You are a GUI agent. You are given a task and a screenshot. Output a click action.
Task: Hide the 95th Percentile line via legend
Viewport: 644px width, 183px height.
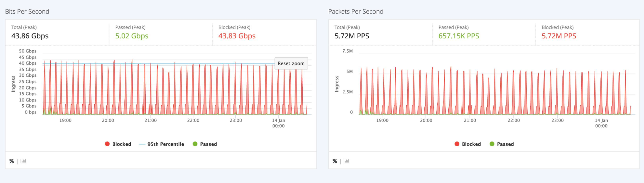pos(161,144)
